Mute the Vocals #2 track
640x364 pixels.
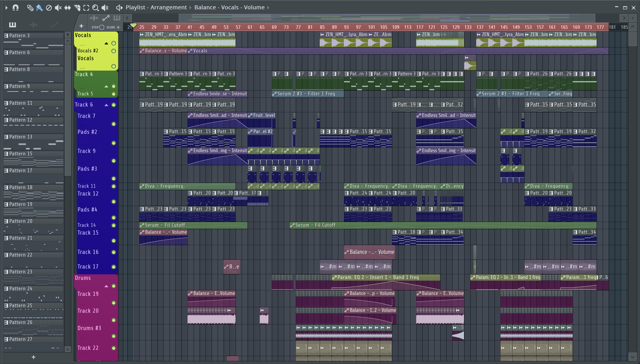(114, 51)
